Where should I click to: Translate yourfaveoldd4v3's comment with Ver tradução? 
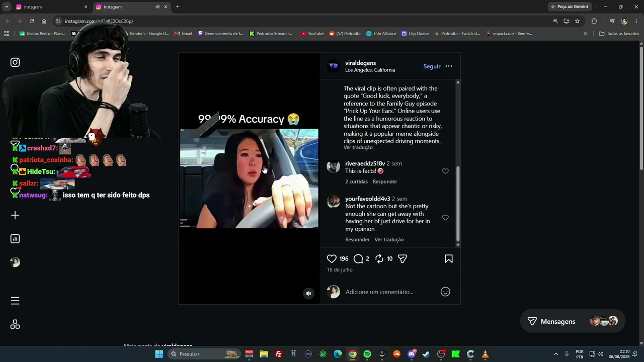[x=389, y=240]
